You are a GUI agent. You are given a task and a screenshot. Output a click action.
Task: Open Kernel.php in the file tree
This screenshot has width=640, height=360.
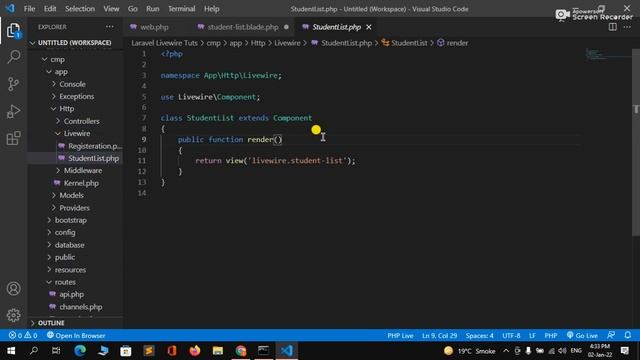81,183
